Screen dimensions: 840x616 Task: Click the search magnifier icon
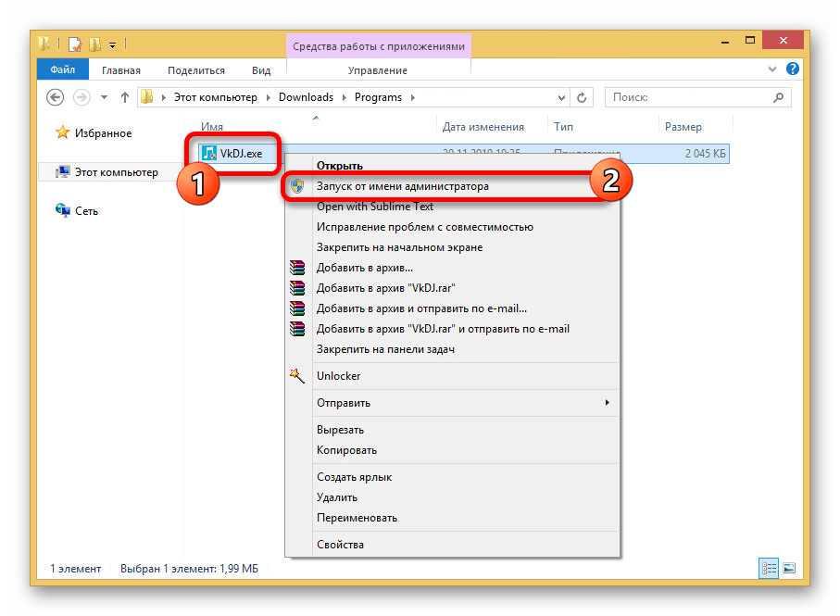coord(778,97)
